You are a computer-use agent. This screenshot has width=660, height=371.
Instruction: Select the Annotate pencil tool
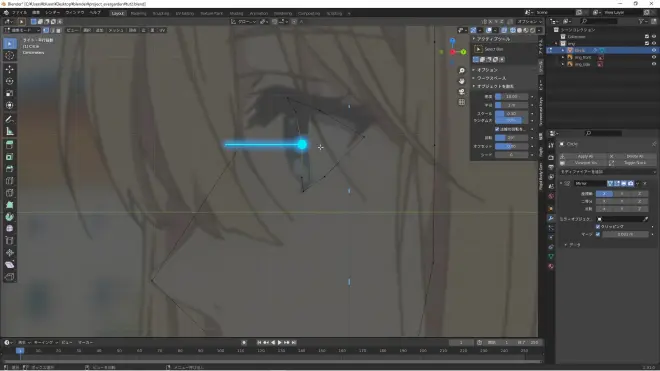point(10,120)
